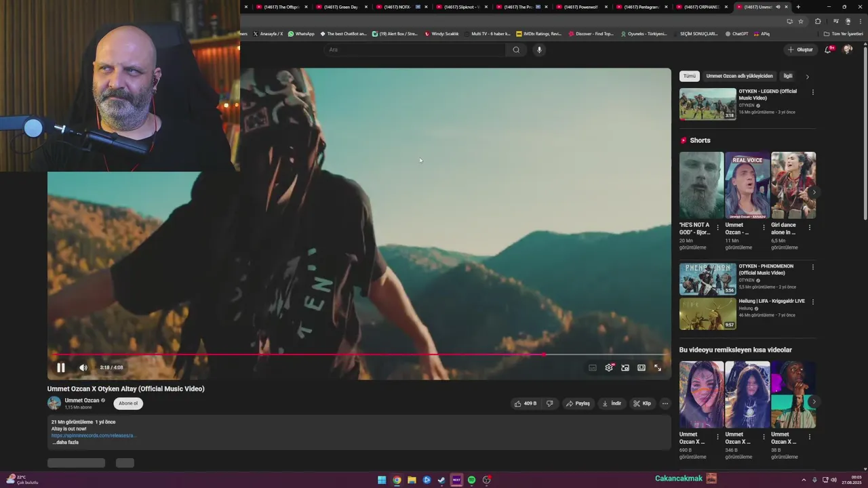The height and width of the screenshot is (488, 868).
Task: Show next Shorts with the arrow
Action: click(x=814, y=192)
